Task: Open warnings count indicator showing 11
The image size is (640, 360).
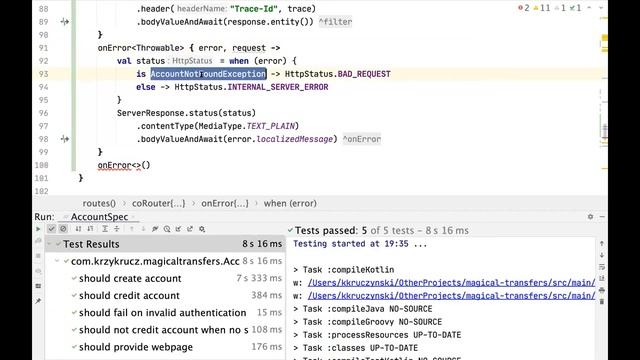Action: [542, 8]
